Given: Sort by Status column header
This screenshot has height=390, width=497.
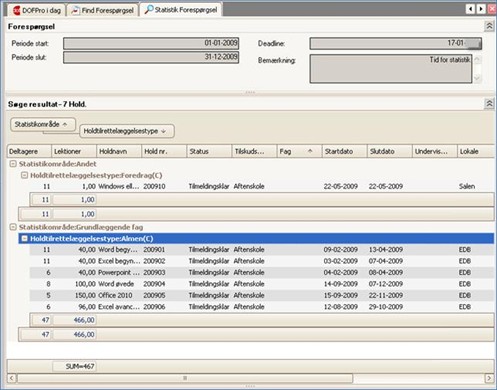Looking at the screenshot, I should coord(209,151).
